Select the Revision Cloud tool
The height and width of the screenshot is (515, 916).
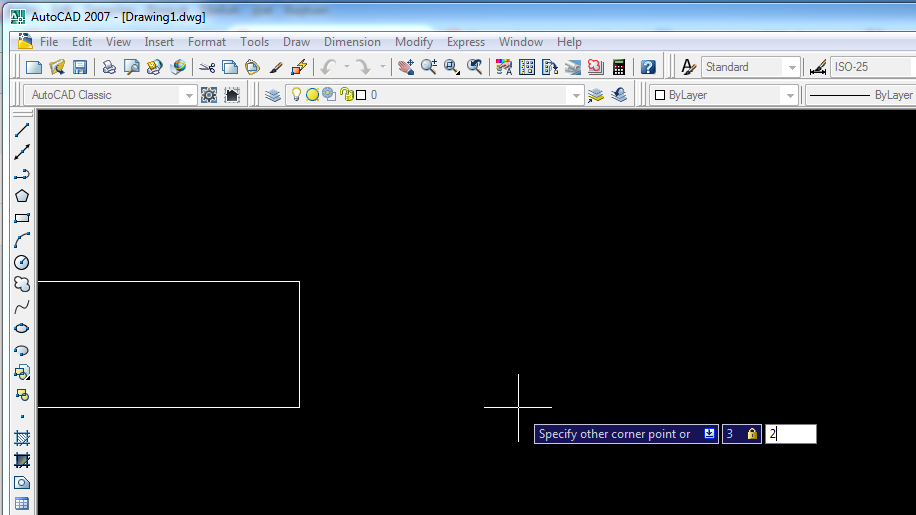coord(22,284)
